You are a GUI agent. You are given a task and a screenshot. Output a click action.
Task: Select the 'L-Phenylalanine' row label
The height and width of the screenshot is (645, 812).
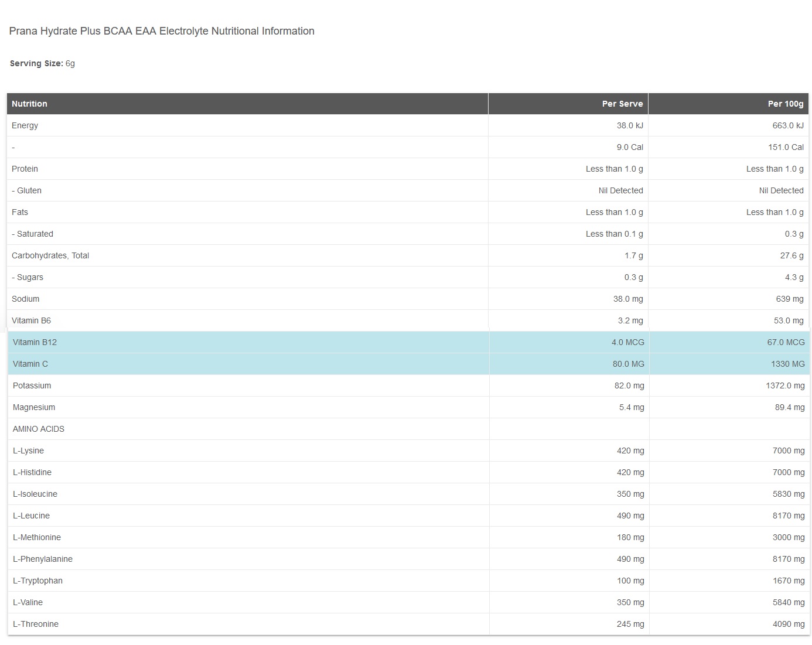coord(43,559)
